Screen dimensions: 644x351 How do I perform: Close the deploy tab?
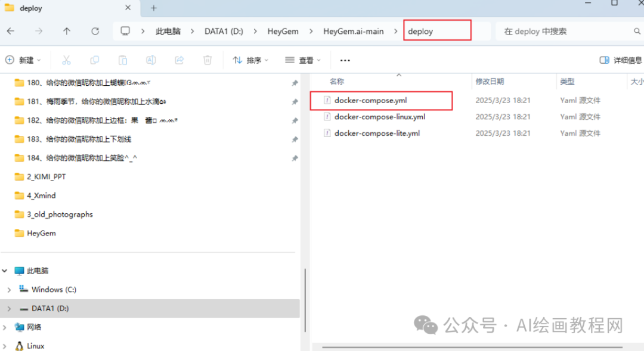coord(128,8)
